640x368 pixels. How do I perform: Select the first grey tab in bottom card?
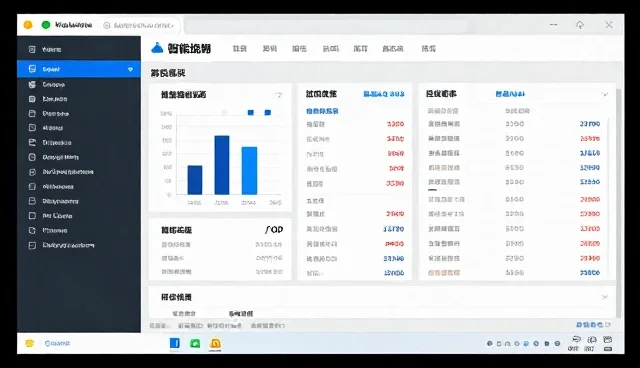[184, 313]
